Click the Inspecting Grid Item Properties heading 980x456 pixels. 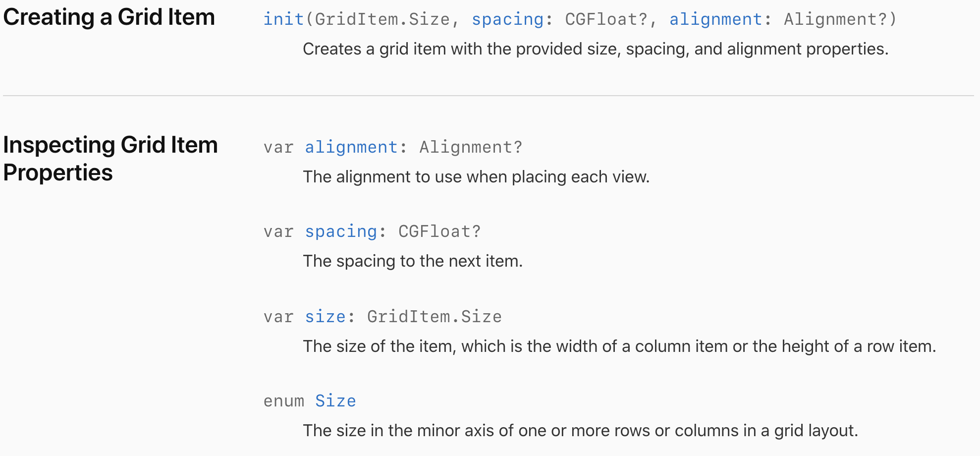(110, 159)
